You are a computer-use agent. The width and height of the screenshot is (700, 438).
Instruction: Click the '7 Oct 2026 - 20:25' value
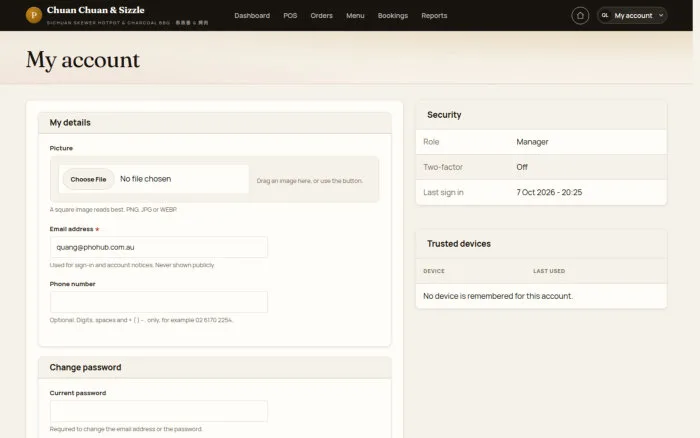[x=549, y=192]
